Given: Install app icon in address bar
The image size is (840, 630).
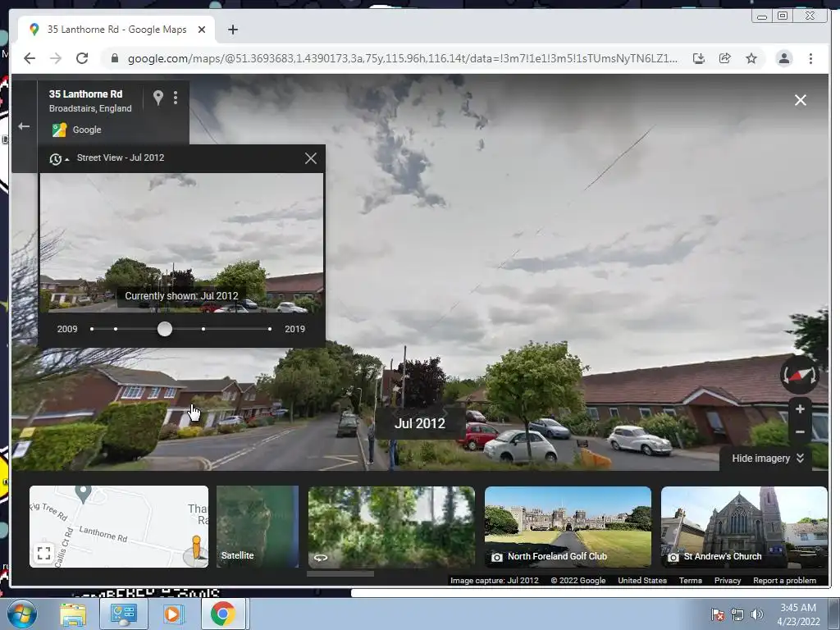Looking at the screenshot, I should [699, 58].
